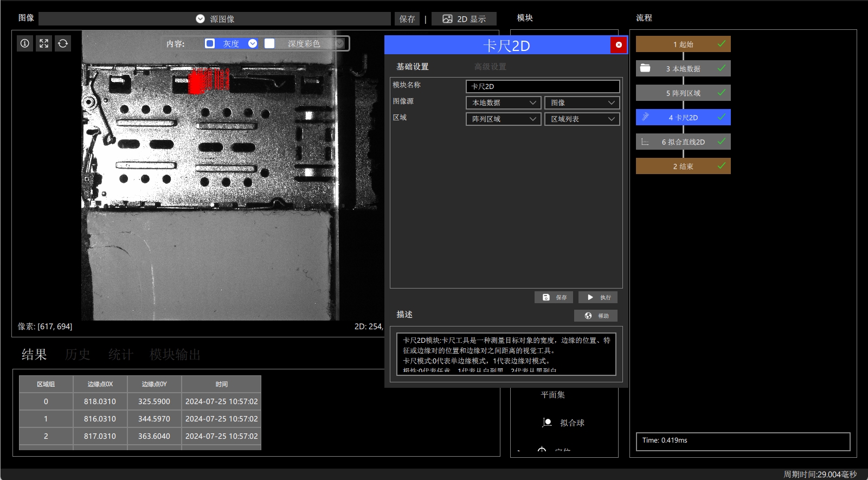868x480 pixels.
Task: Close the 卡尺2D dialog with red X
Action: pyautogui.click(x=619, y=45)
